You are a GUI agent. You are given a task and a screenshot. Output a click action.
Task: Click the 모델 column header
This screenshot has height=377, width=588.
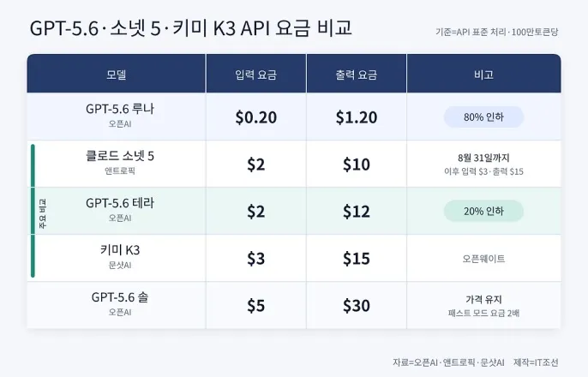(x=117, y=75)
